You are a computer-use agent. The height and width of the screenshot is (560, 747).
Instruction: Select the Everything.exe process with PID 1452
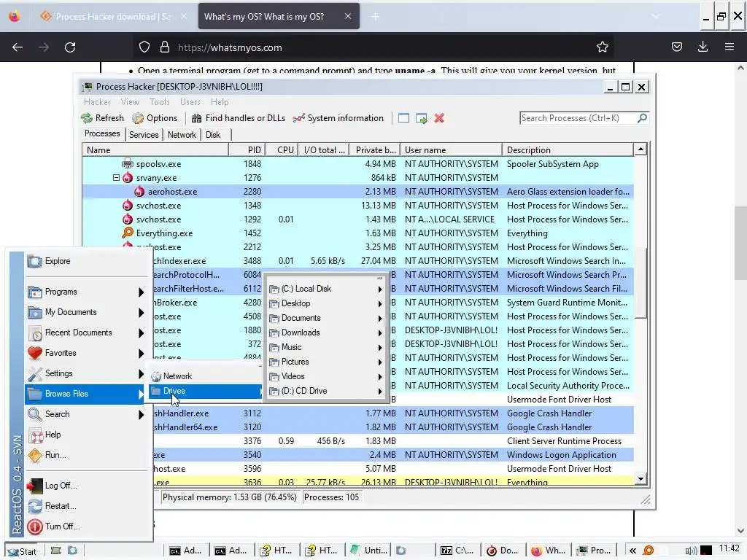pyautogui.click(x=357, y=233)
